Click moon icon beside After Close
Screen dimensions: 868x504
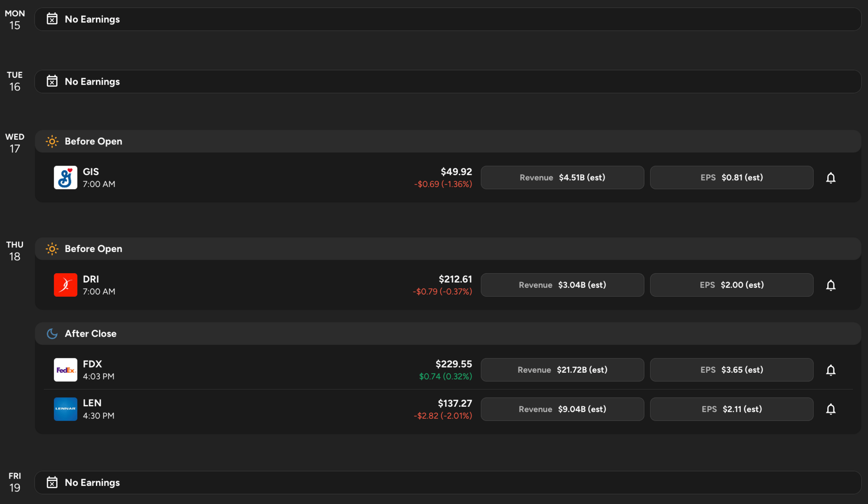(52, 333)
